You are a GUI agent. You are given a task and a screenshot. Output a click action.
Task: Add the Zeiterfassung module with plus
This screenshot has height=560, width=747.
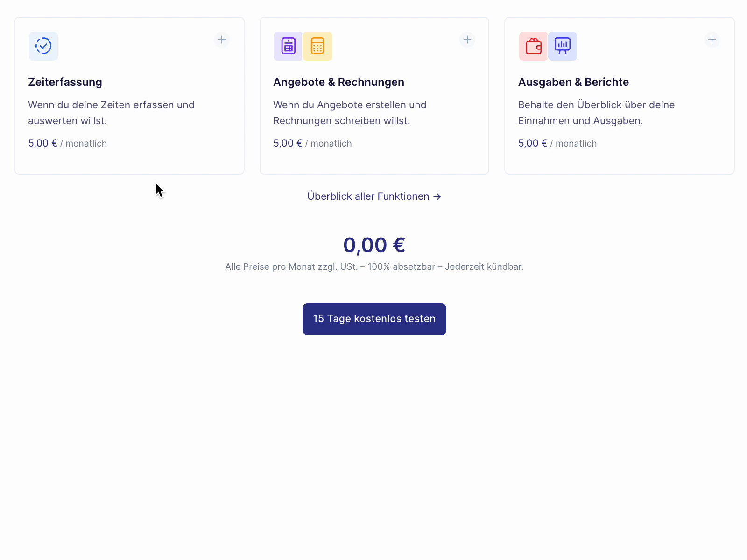pyautogui.click(x=222, y=40)
